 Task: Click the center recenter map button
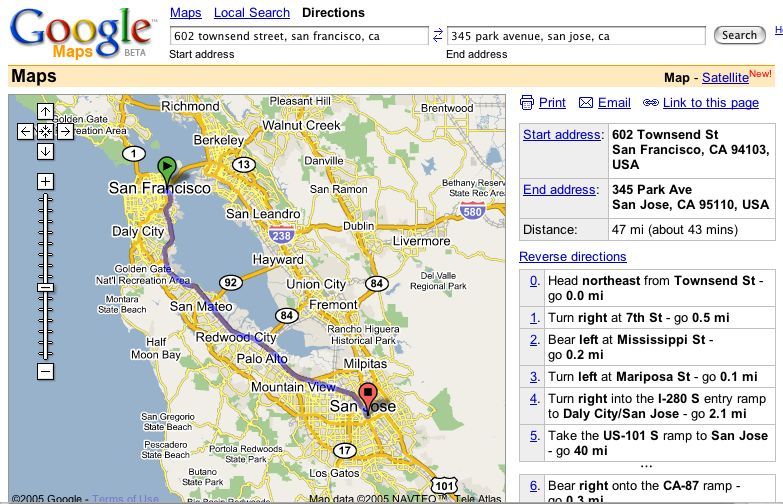[45, 131]
